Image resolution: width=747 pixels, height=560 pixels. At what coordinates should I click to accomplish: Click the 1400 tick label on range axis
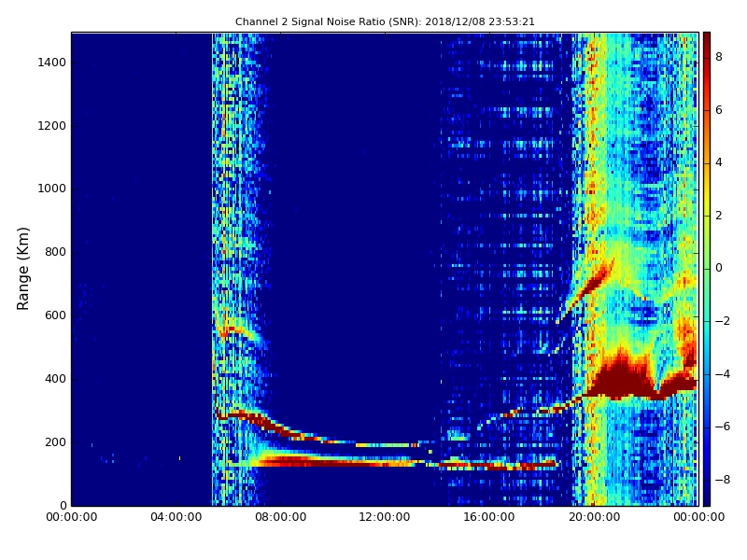point(52,63)
